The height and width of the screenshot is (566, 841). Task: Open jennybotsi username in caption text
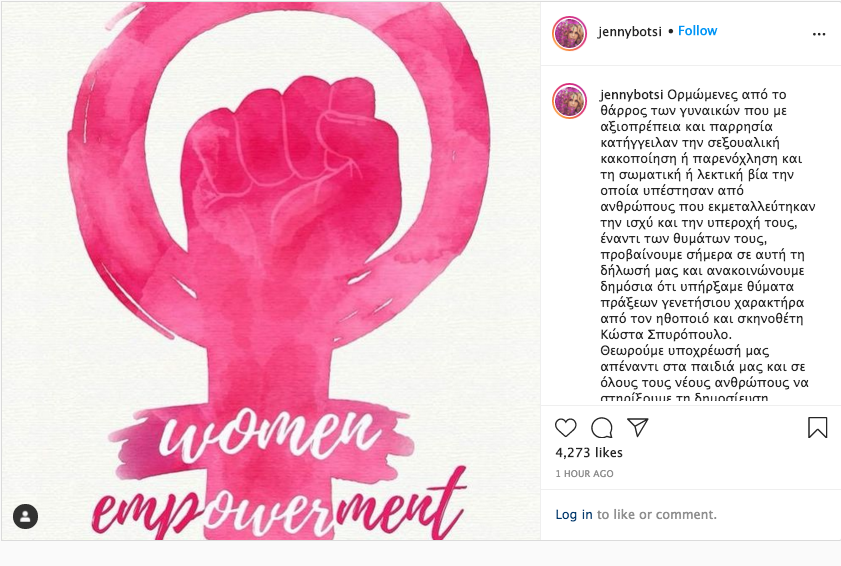[x=632, y=95]
